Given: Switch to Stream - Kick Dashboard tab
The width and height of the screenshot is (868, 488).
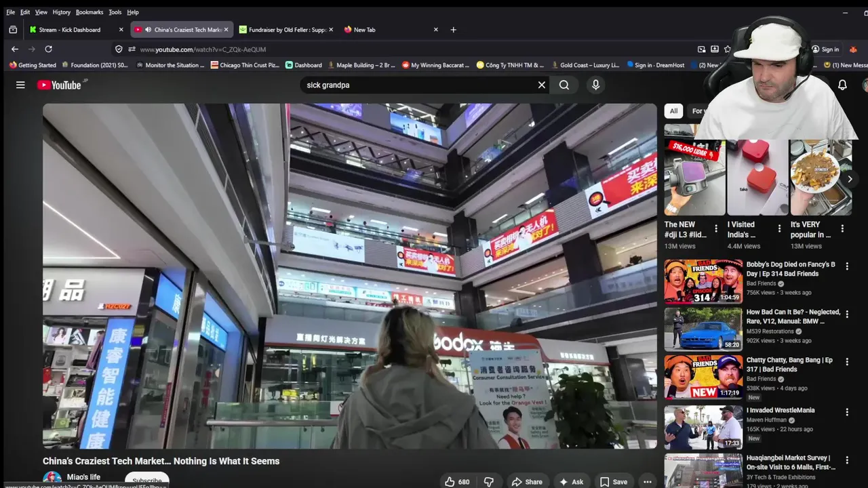Looking at the screenshot, I should coord(76,30).
